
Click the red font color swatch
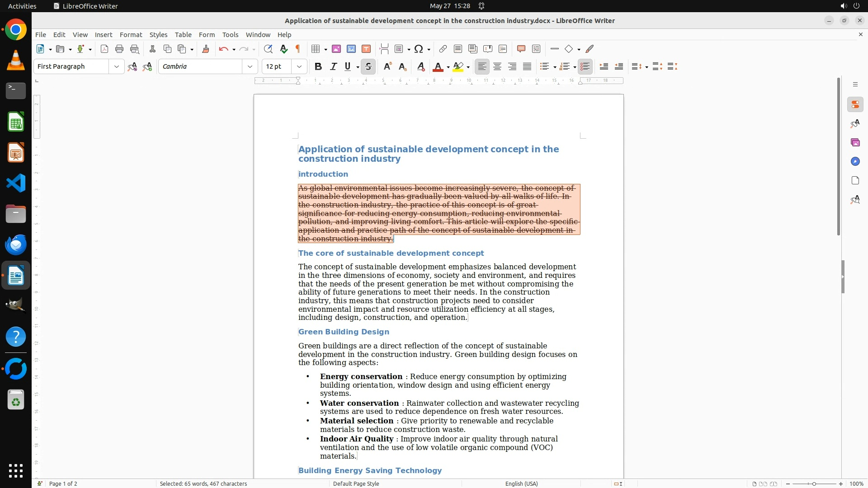click(437, 67)
